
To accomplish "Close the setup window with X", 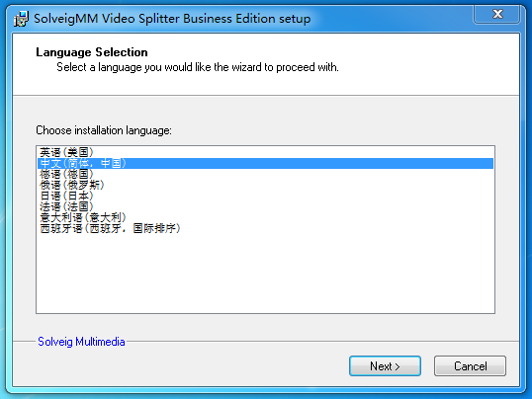I will (x=497, y=14).
